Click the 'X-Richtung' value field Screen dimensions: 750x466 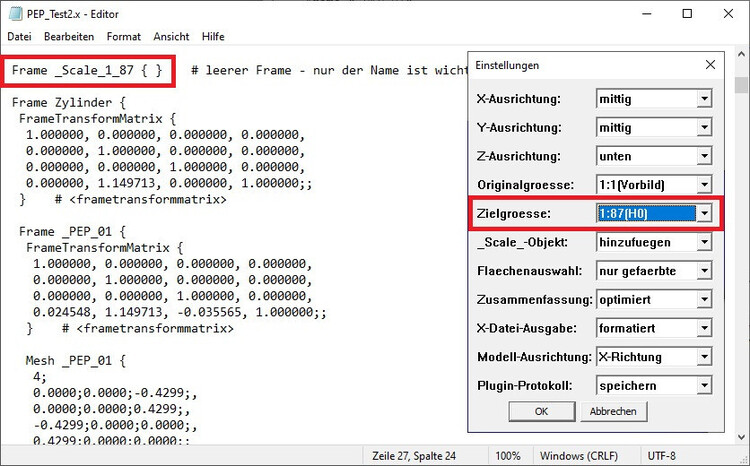(x=647, y=357)
